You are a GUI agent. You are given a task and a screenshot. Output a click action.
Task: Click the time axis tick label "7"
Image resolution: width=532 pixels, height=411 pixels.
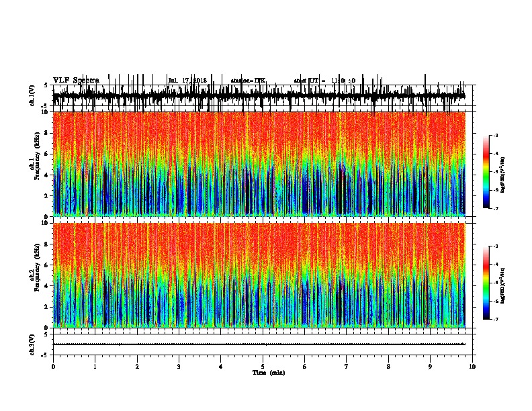[x=347, y=367]
